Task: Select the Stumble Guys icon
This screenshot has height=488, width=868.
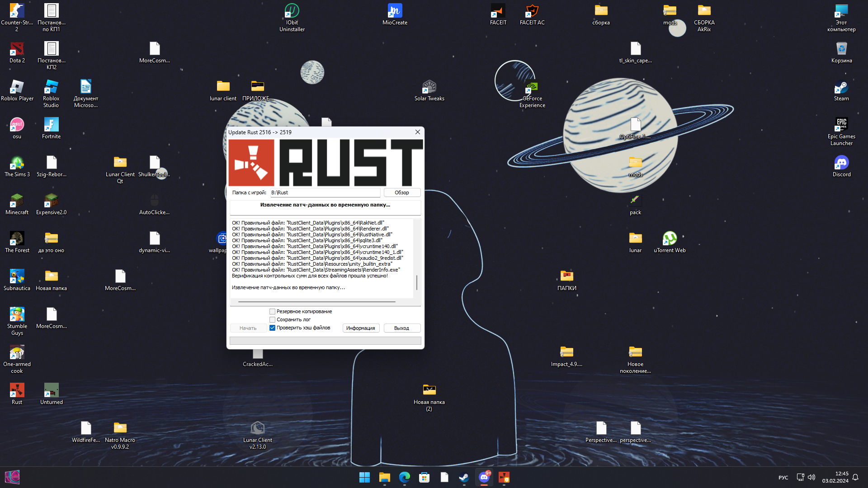Action: 17,321
